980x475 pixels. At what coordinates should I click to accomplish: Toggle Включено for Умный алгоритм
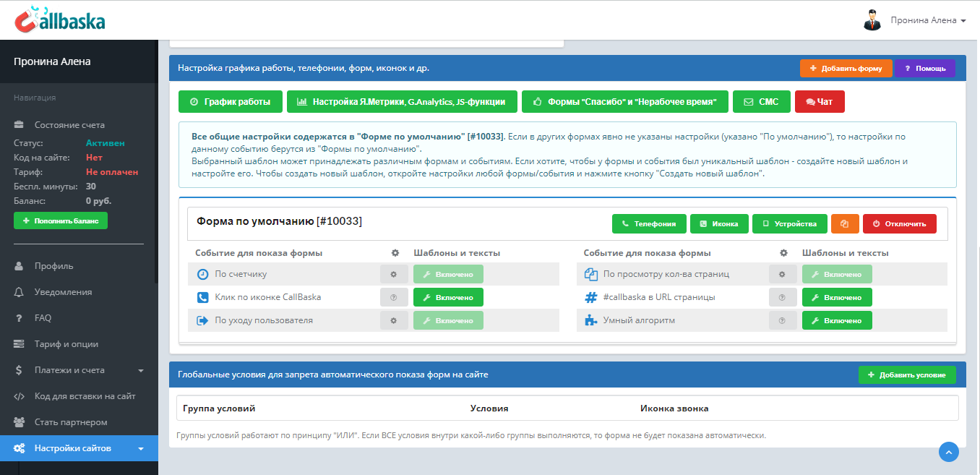click(837, 320)
